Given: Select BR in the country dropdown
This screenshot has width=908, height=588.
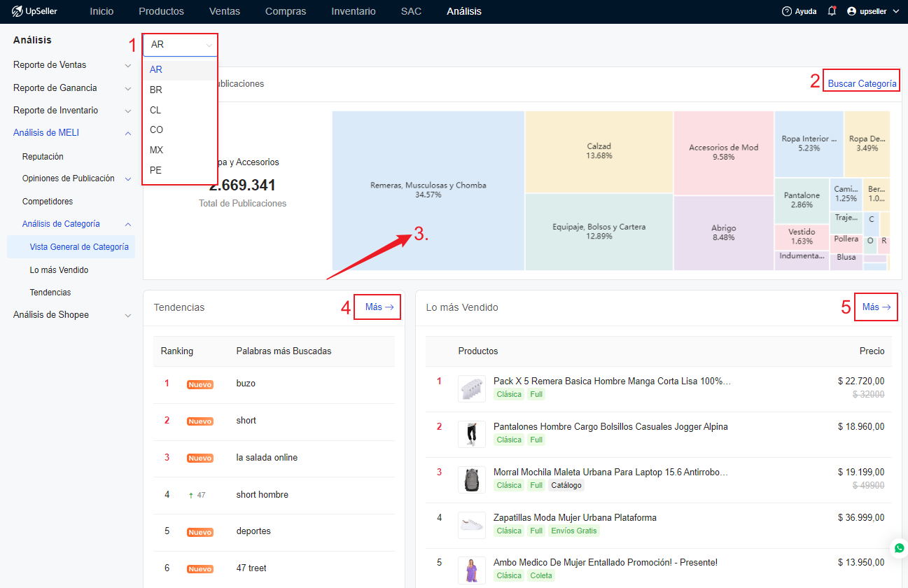Looking at the screenshot, I should tap(156, 90).
